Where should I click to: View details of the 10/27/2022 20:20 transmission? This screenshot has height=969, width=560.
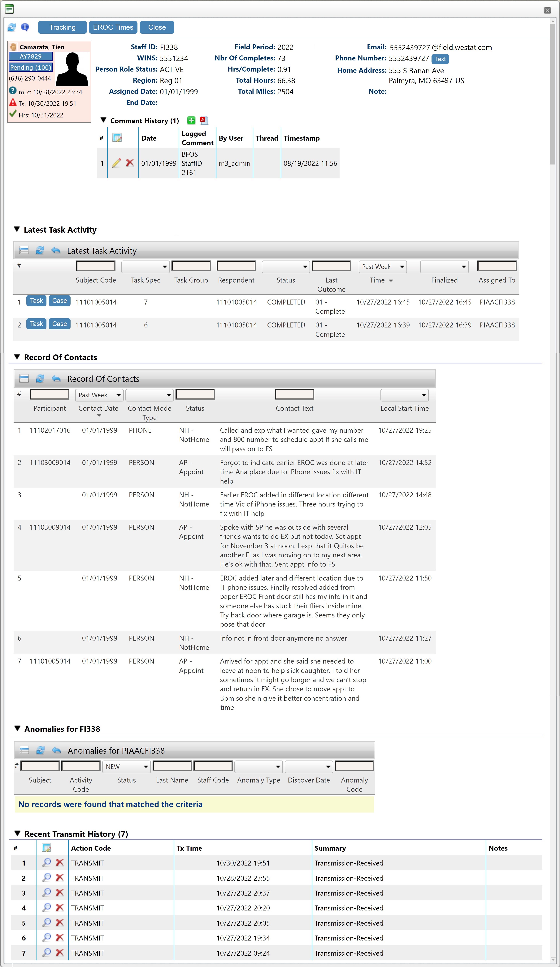(x=46, y=908)
